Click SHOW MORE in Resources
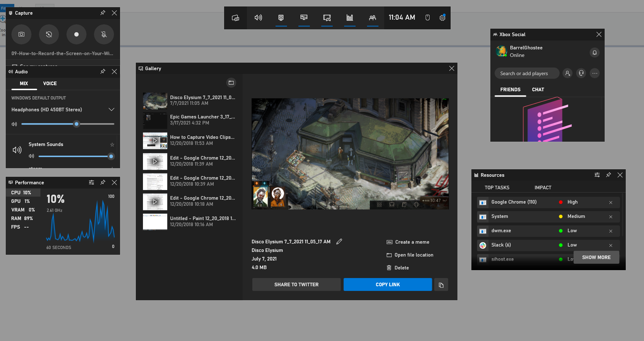The height and width of the screenshot is (341, 644). pyautogui.click(x=596, y=257)
